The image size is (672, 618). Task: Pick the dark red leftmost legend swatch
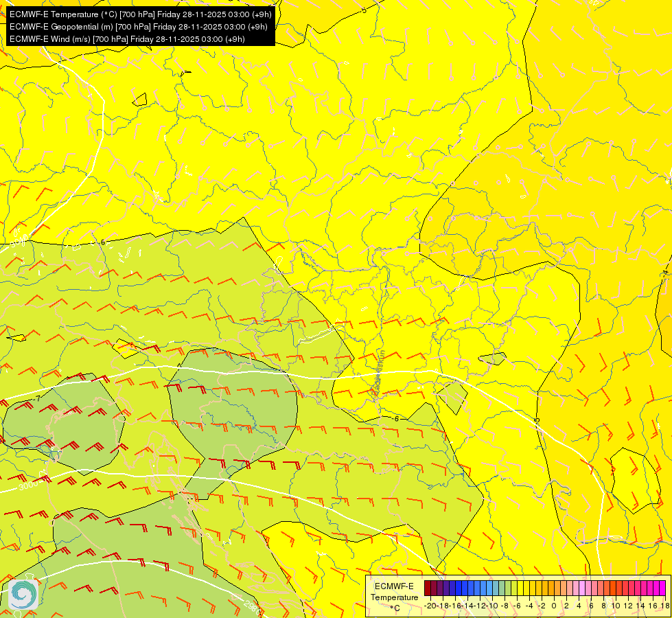coord(427,588)
